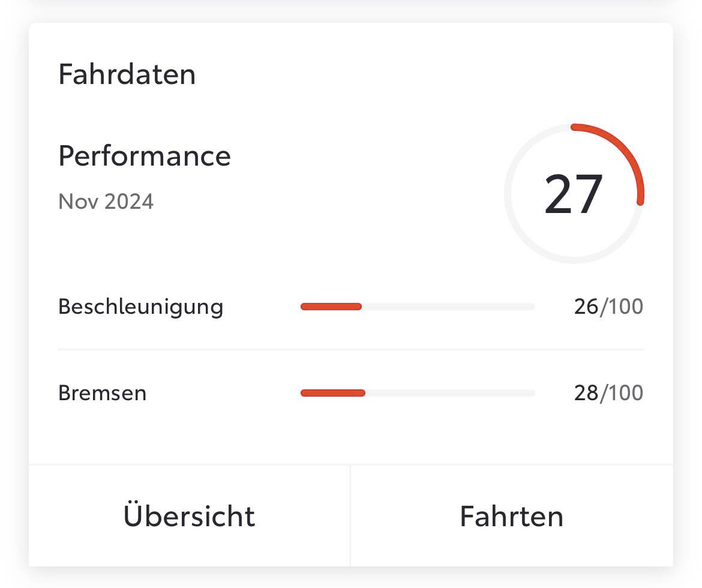
Task: Click the vertical divider between Übersicht and Fahrten
Action: pyautogui.click(x=350, y=516)
